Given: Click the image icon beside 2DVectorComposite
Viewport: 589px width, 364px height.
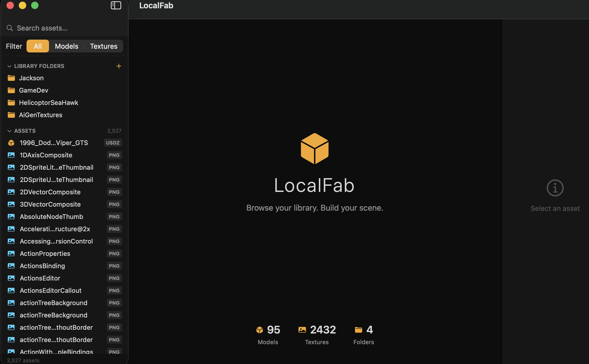Looking at the screenshot, I should click(11, 192).
